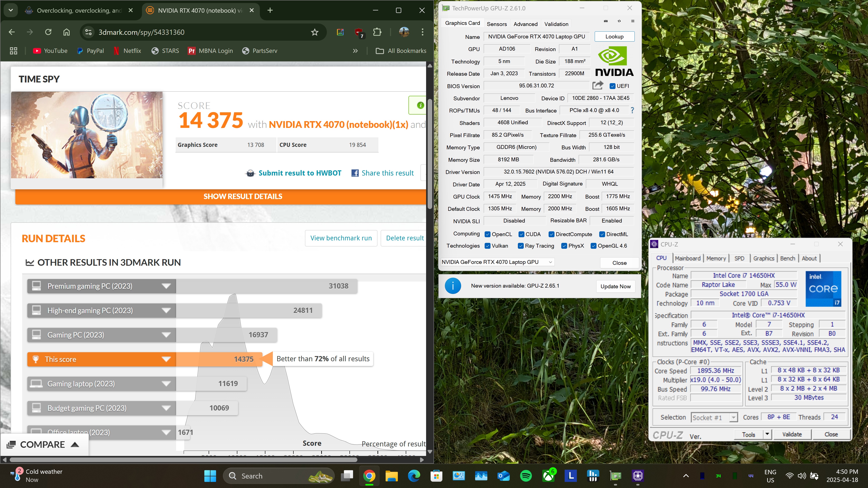Click the browser vertical scrollbar thumb

pos(430,154)
